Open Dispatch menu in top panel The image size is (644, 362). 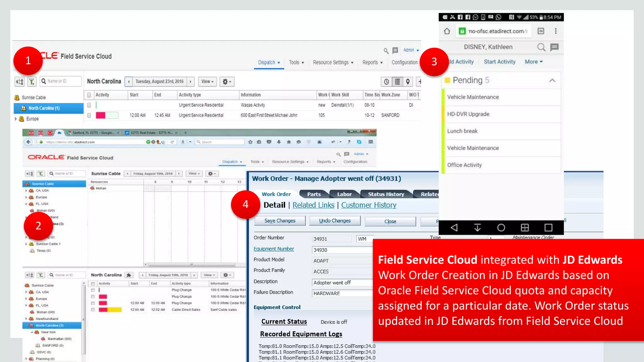[x=269, y=63]
